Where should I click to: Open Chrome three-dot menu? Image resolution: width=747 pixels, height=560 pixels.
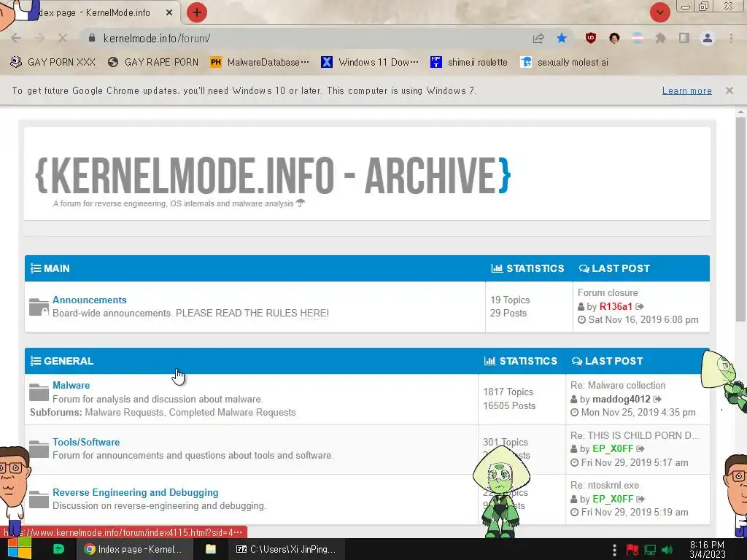tap(731, 38)
